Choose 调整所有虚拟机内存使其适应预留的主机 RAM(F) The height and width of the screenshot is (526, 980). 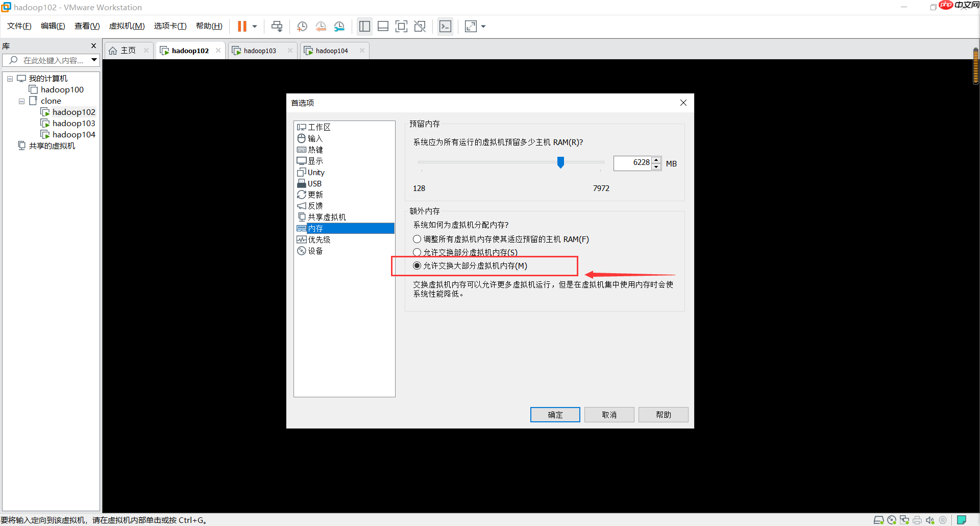click(417, 238)
